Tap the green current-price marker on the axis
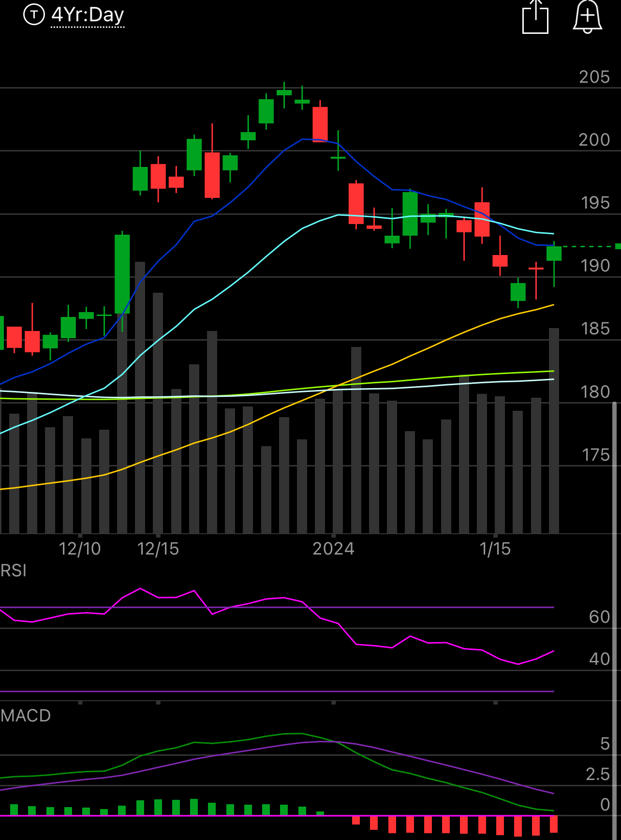Image resolution: width=621 pixels, height=840 pixels. pos(618,246)
